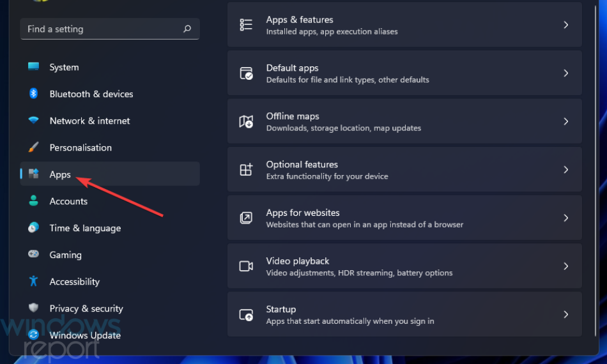Select Apps in the sidebar menu
The width and height of the screenshot is (607, 364).
pos(60,174)
